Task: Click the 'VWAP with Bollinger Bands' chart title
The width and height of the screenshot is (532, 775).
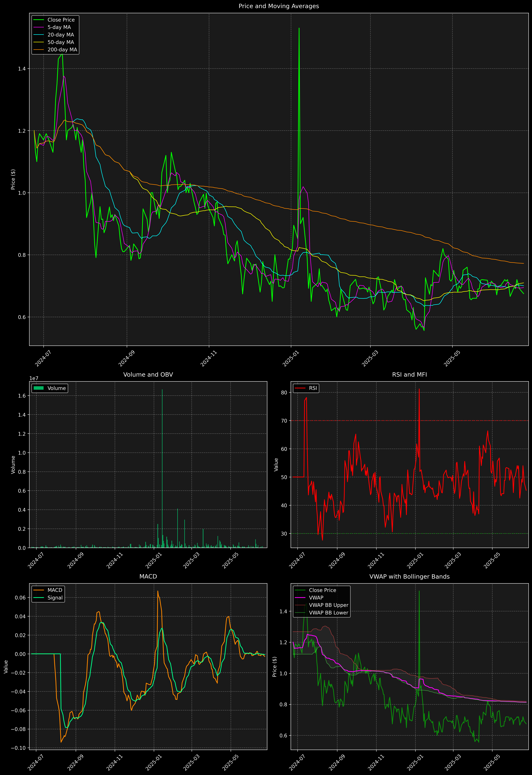Action: click(x=409, y=577)
